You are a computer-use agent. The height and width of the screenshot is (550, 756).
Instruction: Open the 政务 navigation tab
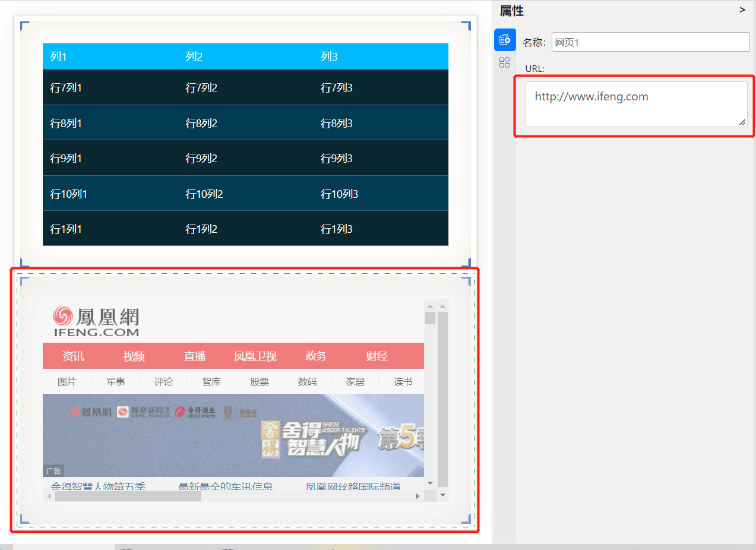tap(316, 356)
